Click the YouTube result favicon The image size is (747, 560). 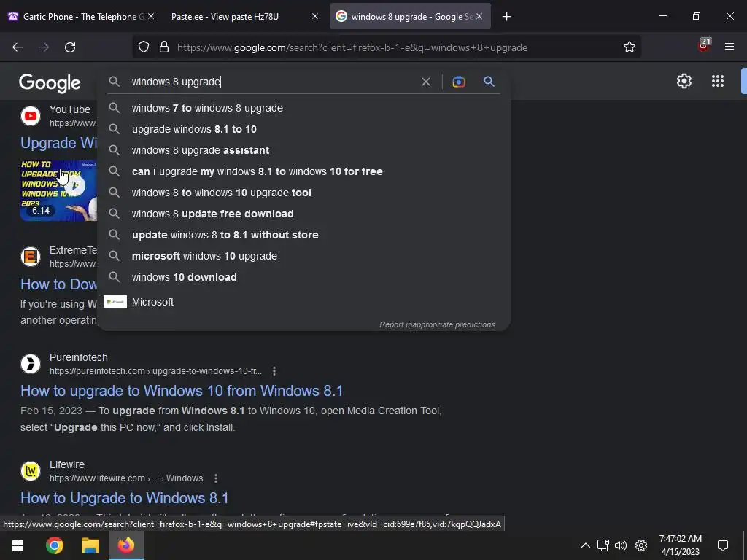(31, 116)
